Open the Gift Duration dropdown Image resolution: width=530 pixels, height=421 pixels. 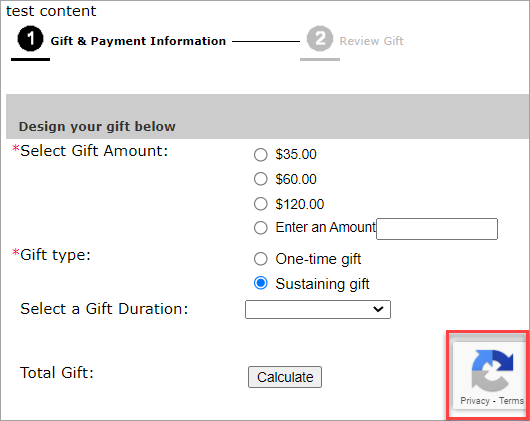coord(318,309)
